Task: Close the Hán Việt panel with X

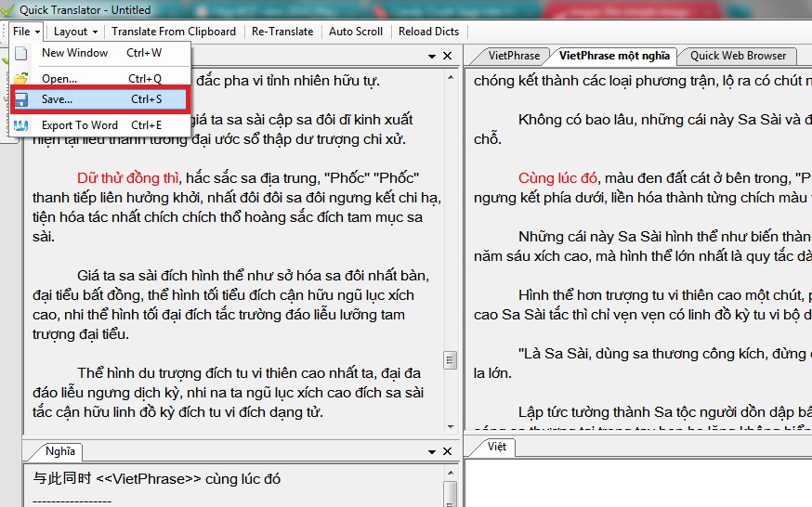Action: (447, 57)
